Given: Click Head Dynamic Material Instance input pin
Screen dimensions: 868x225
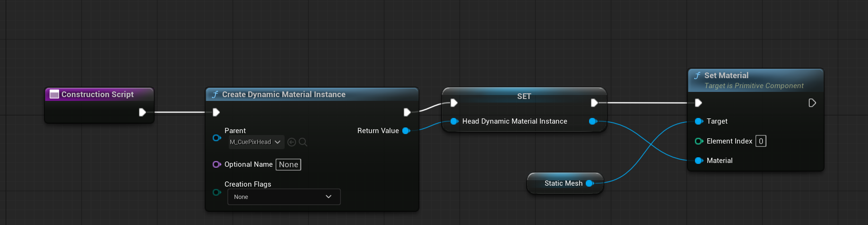Looking at the screenshot, I should (x=454, y=121).
